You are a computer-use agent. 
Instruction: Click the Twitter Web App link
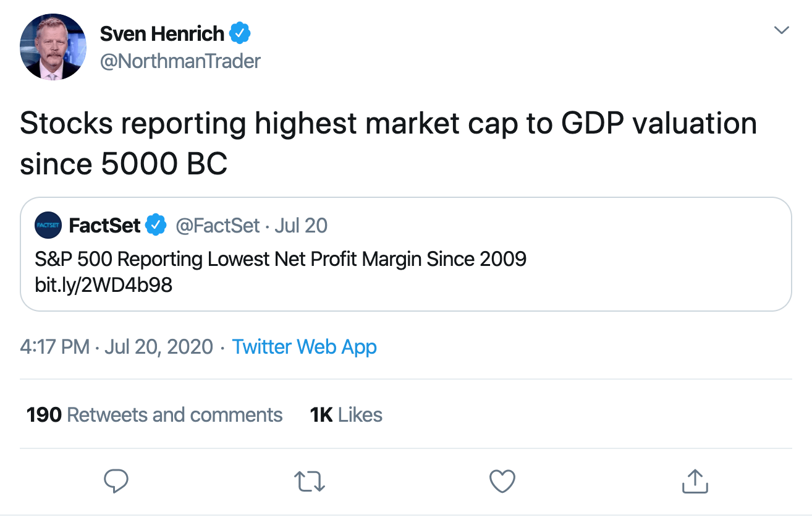pyautogui.click(x=304, y=347)
